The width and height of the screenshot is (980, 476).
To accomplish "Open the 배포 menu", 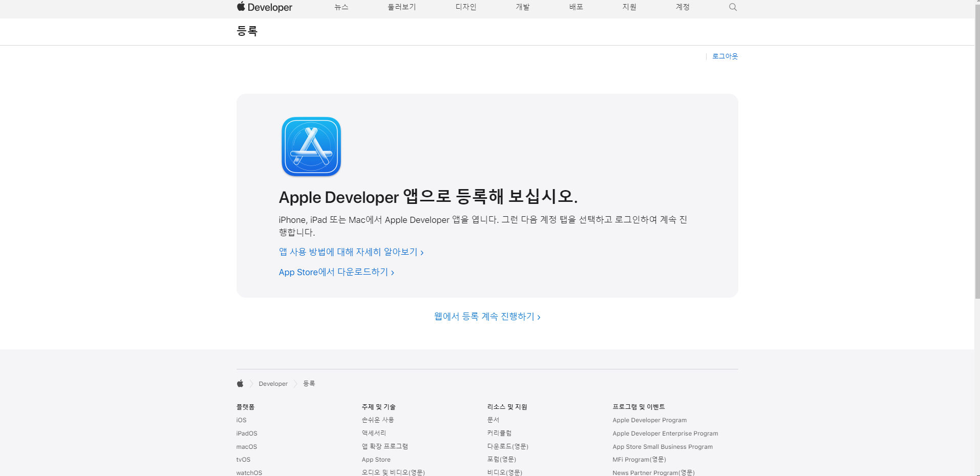I will pyautogui.click(x=576, y=7).
